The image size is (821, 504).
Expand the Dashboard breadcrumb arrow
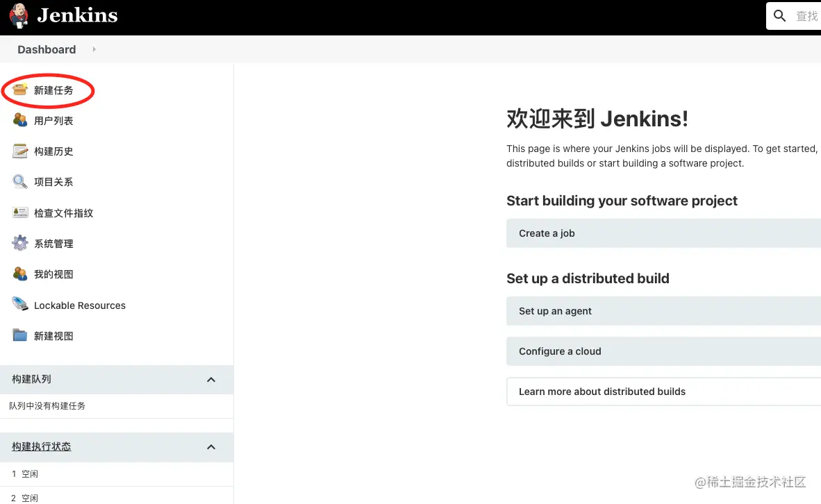click(x=94, y=49)
